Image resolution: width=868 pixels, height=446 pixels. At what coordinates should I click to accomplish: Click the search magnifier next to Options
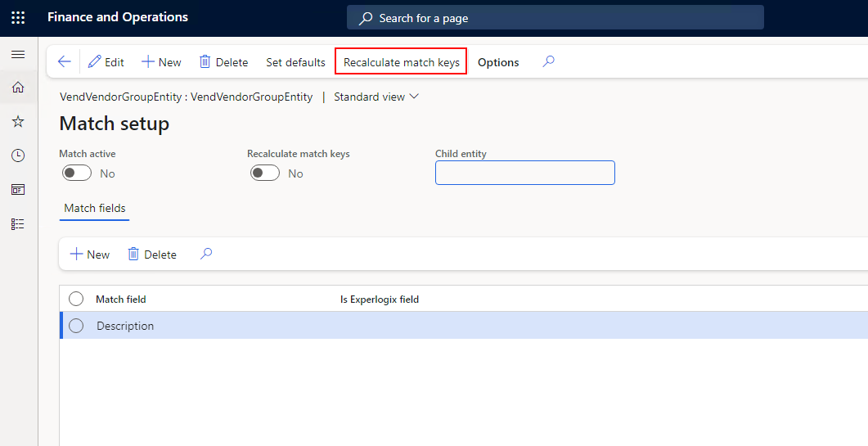coord(548,61)
